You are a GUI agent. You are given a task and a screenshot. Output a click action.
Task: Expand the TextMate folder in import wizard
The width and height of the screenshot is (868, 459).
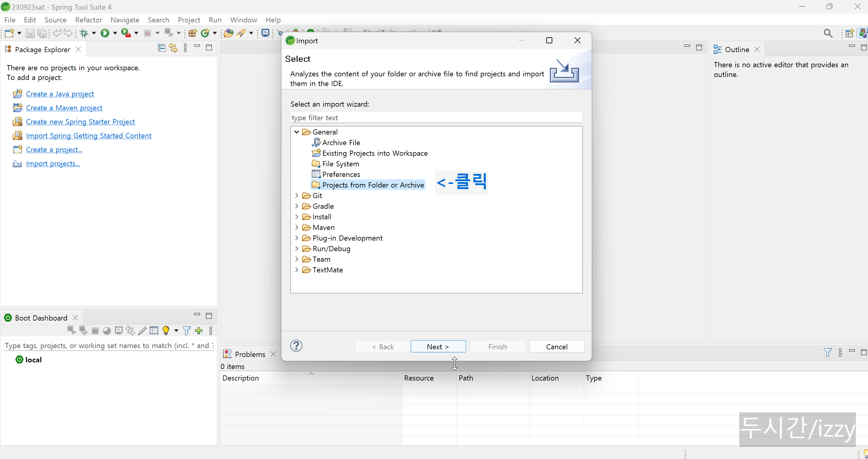tap(297, 270)
